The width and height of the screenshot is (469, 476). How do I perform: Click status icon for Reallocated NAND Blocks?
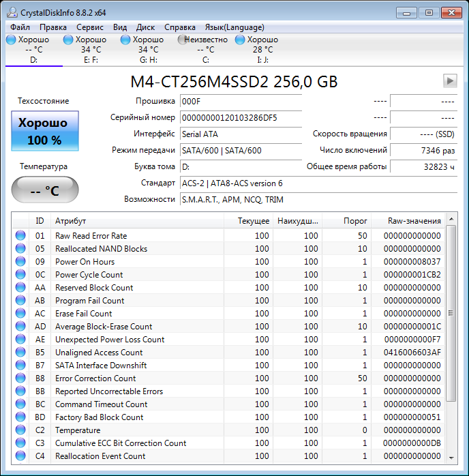(x=20, y=248)
